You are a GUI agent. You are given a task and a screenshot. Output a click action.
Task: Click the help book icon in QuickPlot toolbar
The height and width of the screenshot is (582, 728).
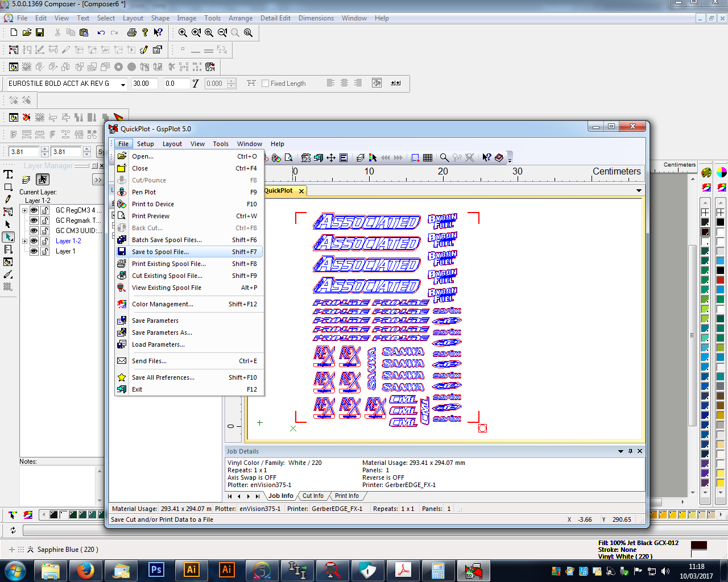(x=499, y=157)
